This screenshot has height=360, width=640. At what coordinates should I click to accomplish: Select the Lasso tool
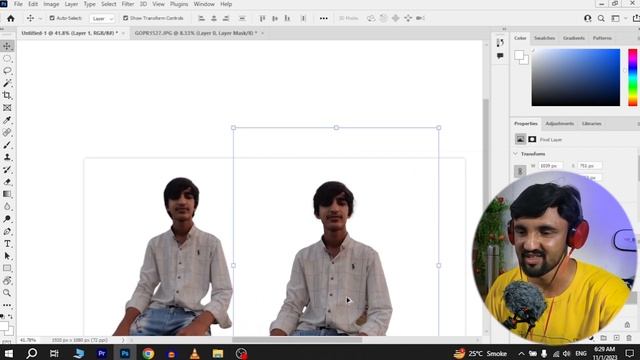[7, 71]
